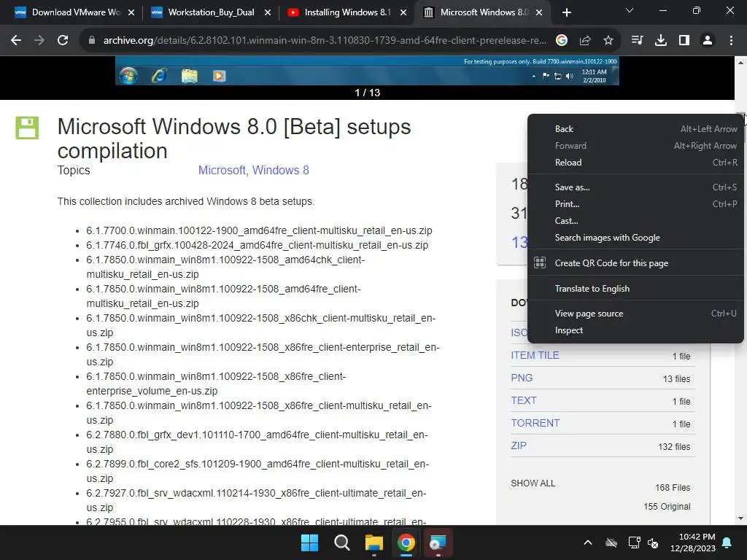Click the browser forward arrow

point(39,41)
